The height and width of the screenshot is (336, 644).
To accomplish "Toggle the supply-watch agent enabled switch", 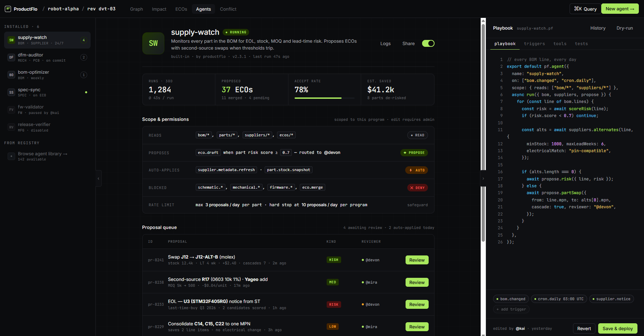I will tap(428, 43).
